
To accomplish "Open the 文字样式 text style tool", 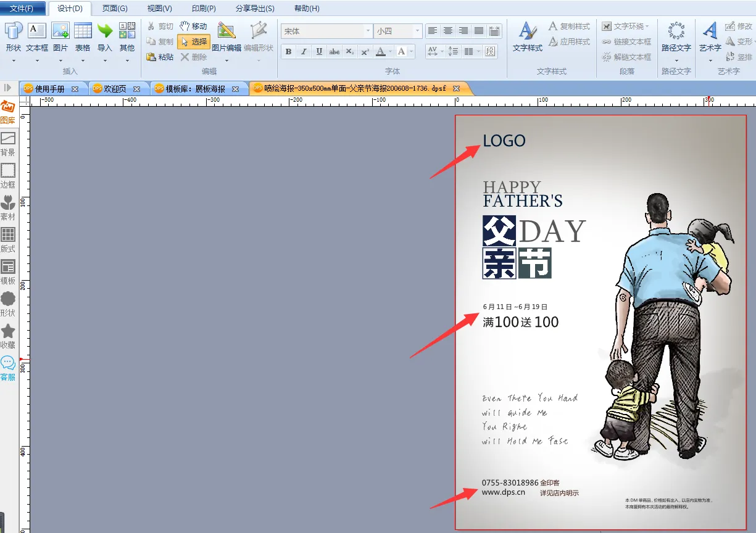I will coord(527,37).
